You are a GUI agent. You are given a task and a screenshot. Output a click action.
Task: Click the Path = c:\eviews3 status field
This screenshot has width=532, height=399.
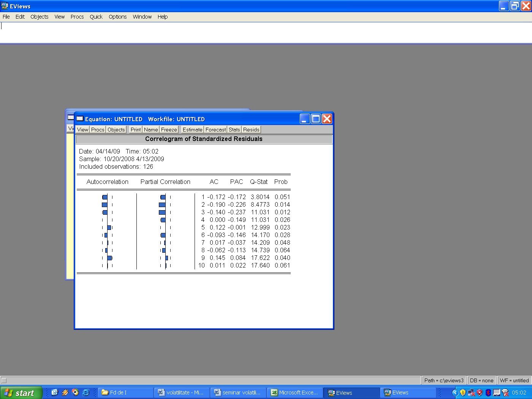click(x=444, y=380)
